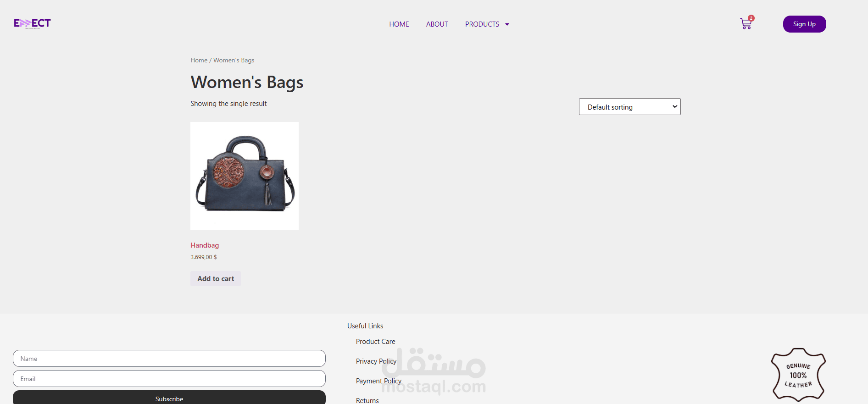Focus the Name input field

pyautogui.click(x=169, y=359)
